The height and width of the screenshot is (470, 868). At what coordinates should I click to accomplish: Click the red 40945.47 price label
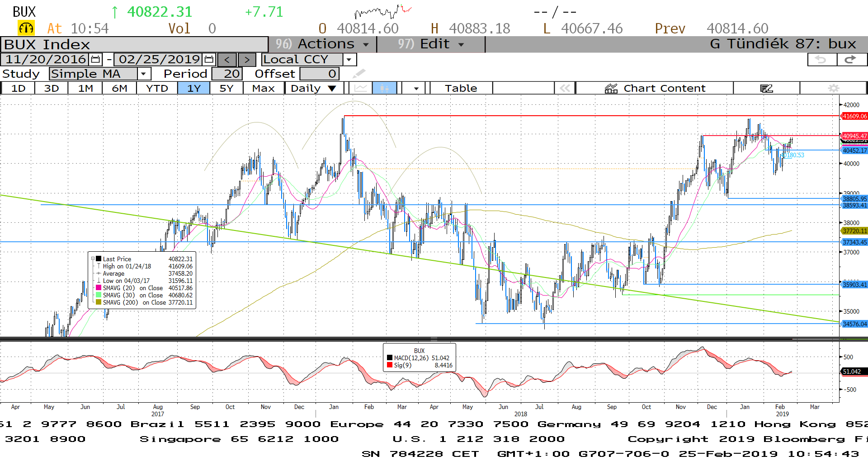(x=854, y=136)
